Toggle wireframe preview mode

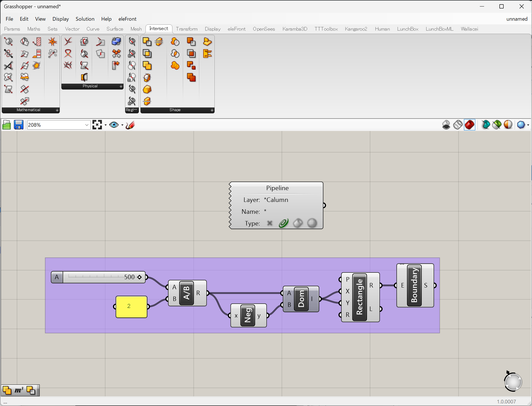click(458, 125)
